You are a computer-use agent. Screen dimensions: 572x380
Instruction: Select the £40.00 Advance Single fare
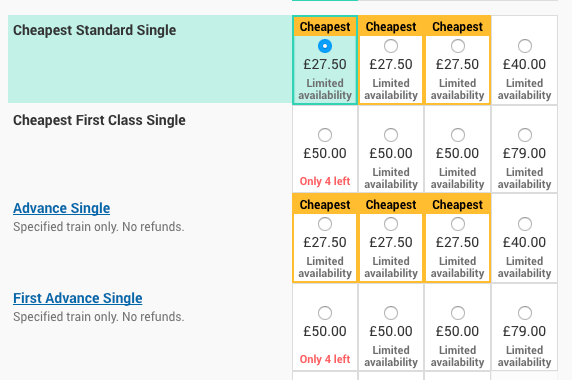[525, 224]
